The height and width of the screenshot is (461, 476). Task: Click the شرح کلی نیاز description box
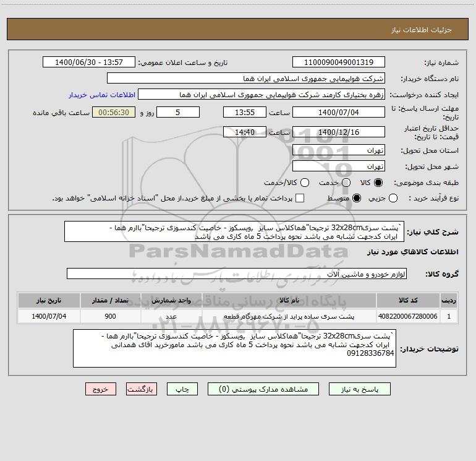click(x=234, y=232)
